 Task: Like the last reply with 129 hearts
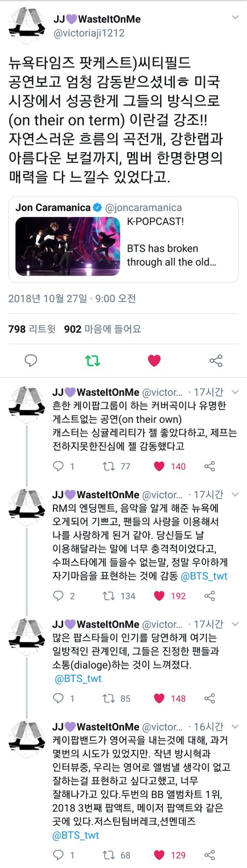(x=160, y=855)
